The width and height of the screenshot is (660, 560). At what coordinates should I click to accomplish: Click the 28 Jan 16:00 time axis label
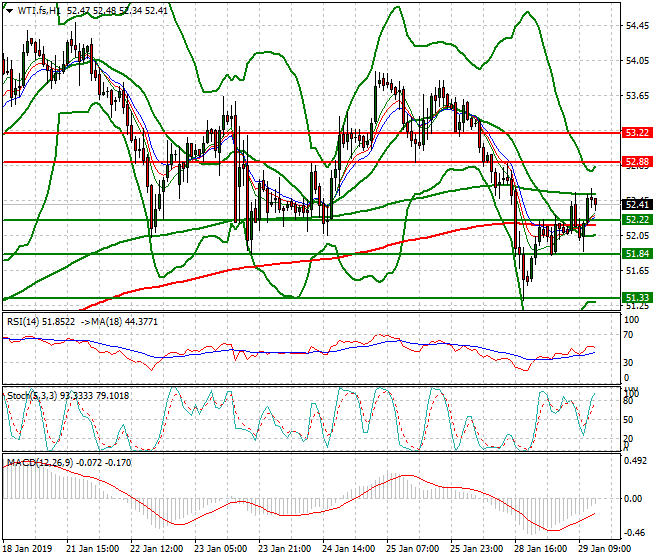540,549
